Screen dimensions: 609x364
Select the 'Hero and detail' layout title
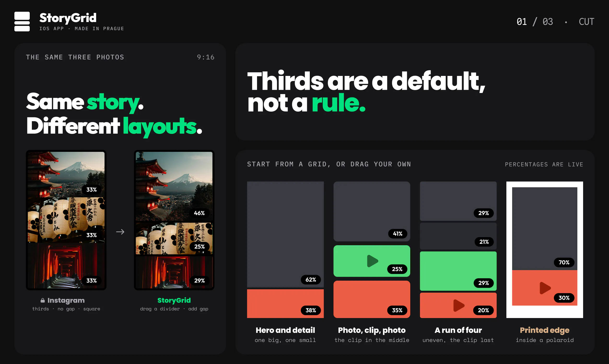[x=285, y=330]
